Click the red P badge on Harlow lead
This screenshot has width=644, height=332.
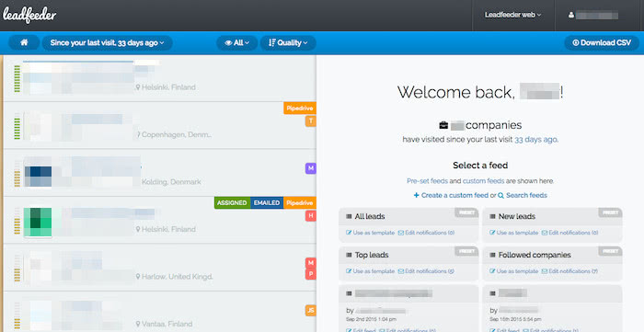click(x=311, y=274)
